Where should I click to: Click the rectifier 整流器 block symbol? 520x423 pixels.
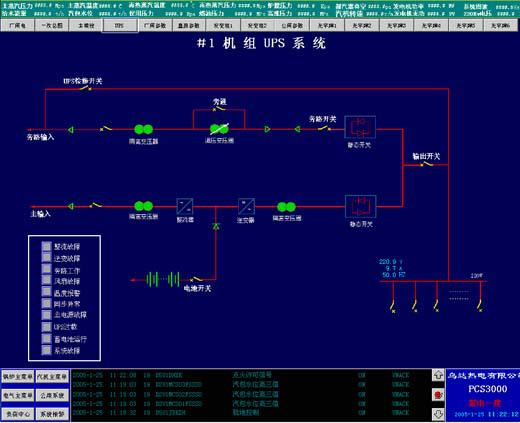tap(185, 206)
